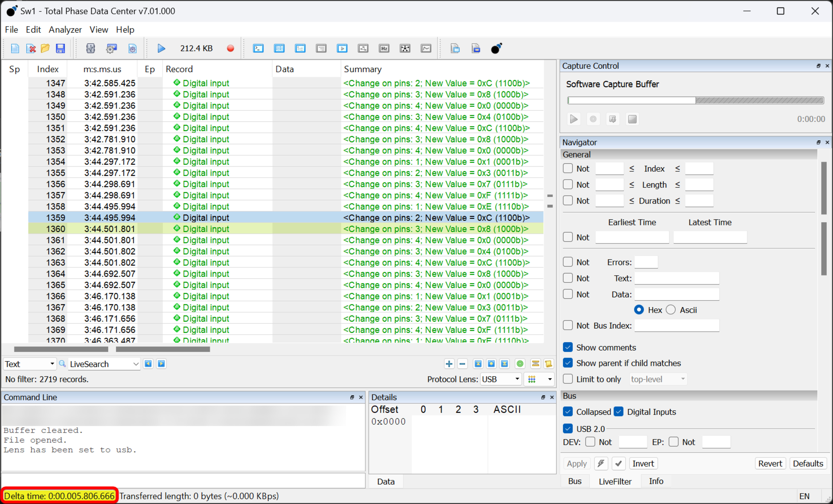833x504 pixels.
Task: Expand the LiveSearch combo box
Action: [136, 364]
